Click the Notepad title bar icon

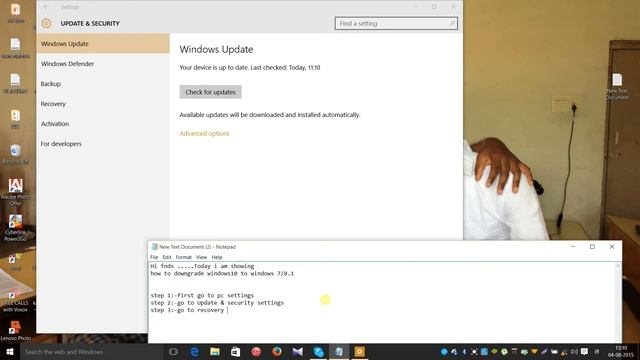154,247
